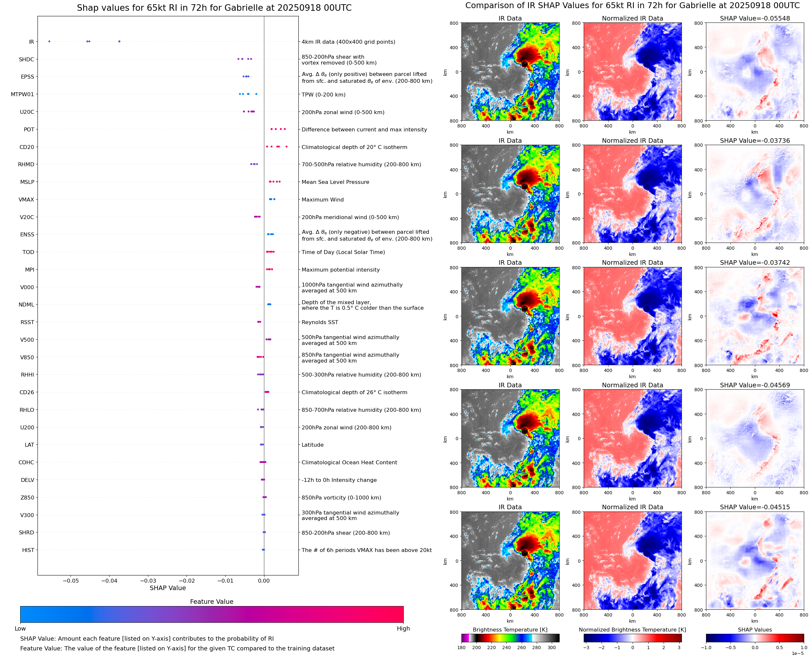
Task: Click the SHAP Value=-0.03742 map
Action: tap(755, 316)
